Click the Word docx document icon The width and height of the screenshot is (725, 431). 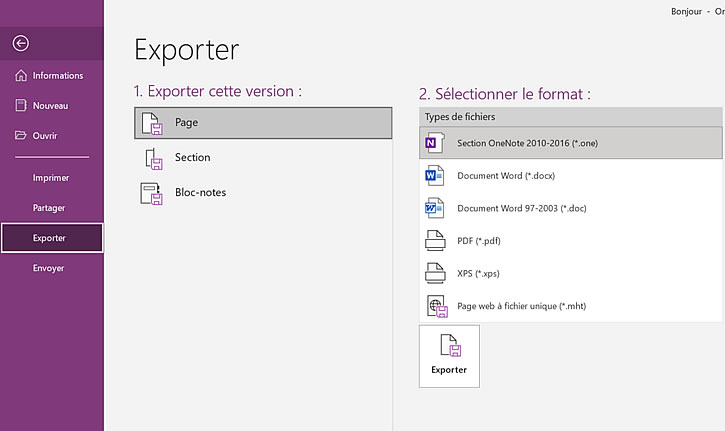[x=434, y=176]
